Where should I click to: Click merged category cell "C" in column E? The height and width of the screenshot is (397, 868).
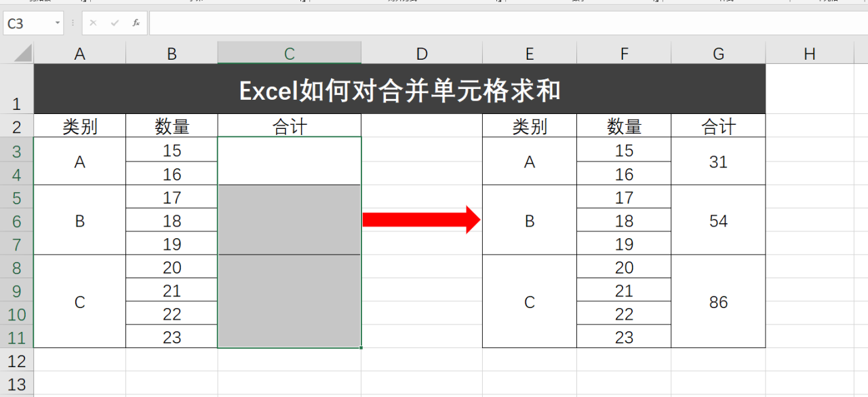(x=530, y=302)
